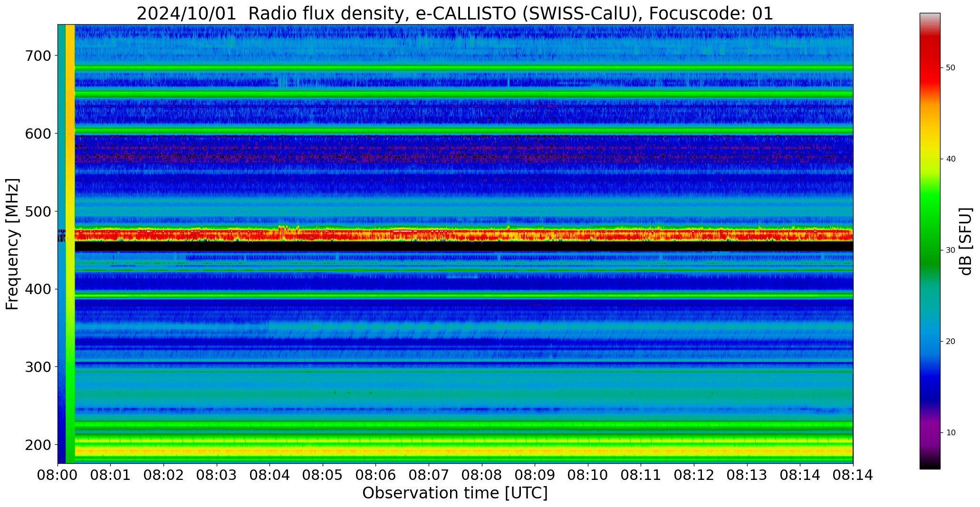The width and height of the screenshot is (980, 507).
Task: Click the 08:11 time tick label
Action: (641, 476)
